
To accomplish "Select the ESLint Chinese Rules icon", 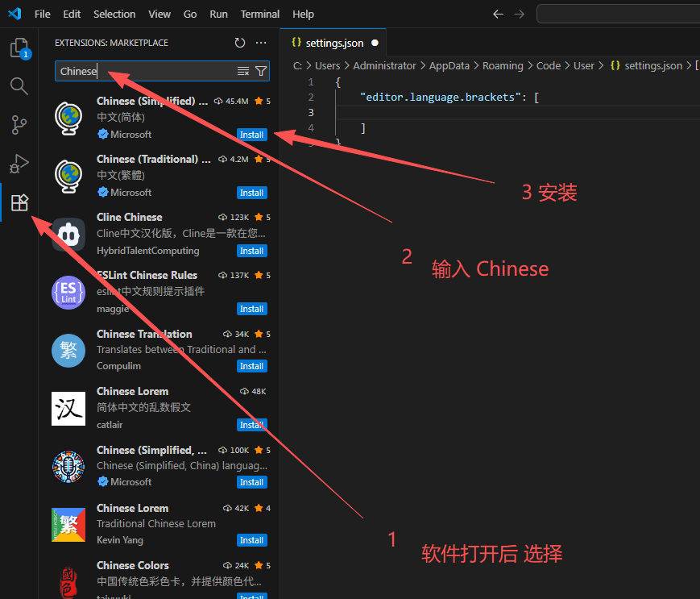I will click(68, 293).
